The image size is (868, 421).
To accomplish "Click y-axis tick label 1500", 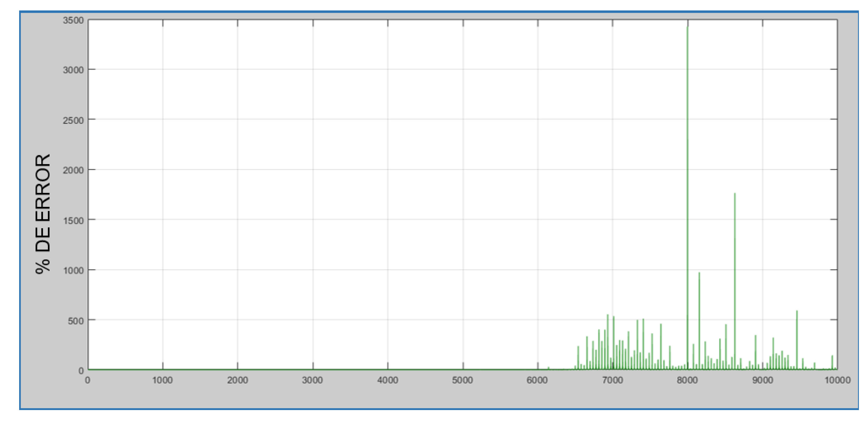I will [x=73, y=221].
